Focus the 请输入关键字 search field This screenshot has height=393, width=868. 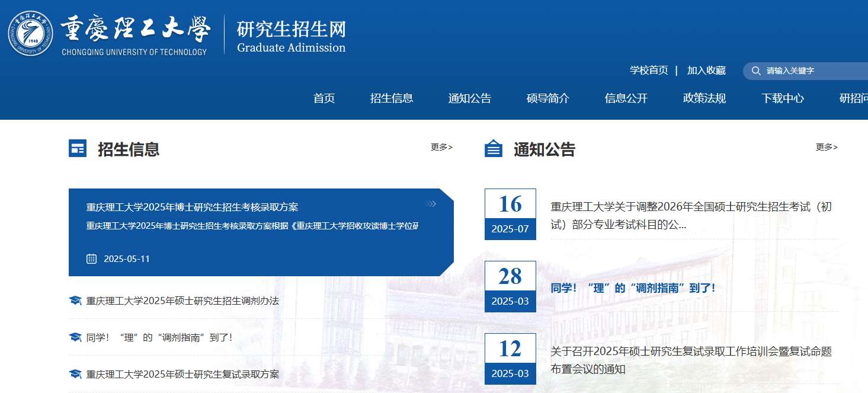pos(812,71)
